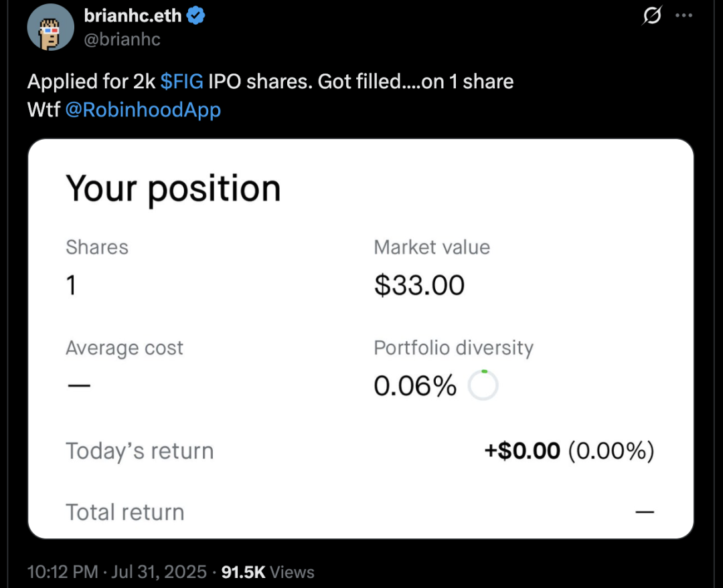Click the Your position heading in screenshot
This screenshot has height=588, width=723.
pos(173,188)
